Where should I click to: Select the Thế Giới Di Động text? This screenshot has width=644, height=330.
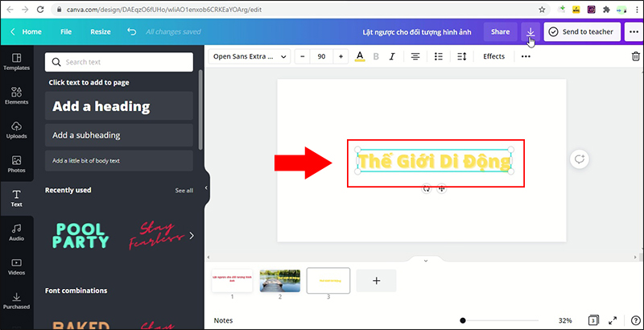[434, 162]
